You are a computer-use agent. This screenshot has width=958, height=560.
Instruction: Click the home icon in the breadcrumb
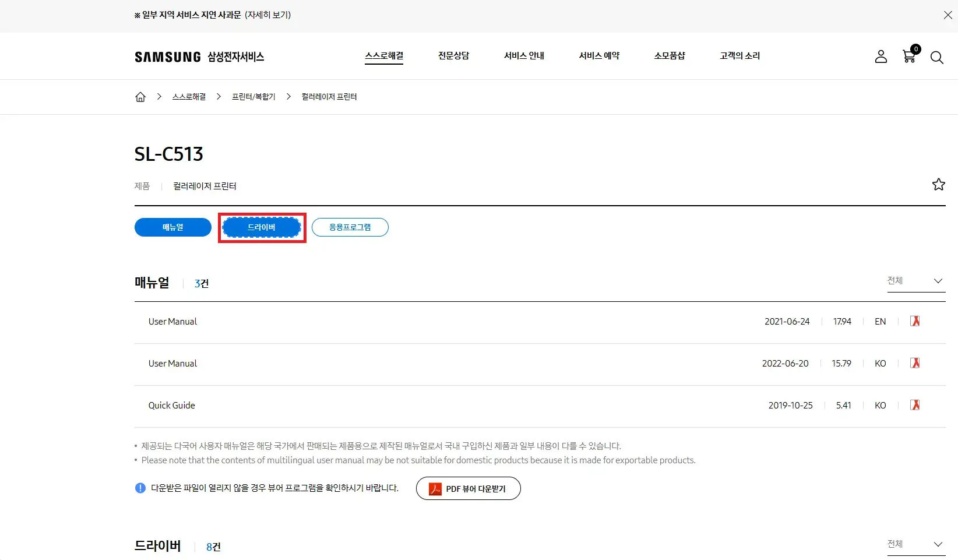pos(140,97)
